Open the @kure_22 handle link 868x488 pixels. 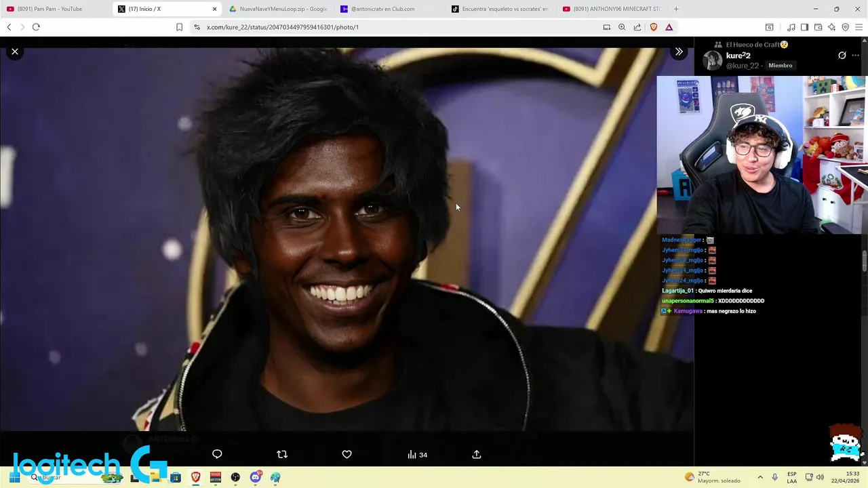click(743, 66)
